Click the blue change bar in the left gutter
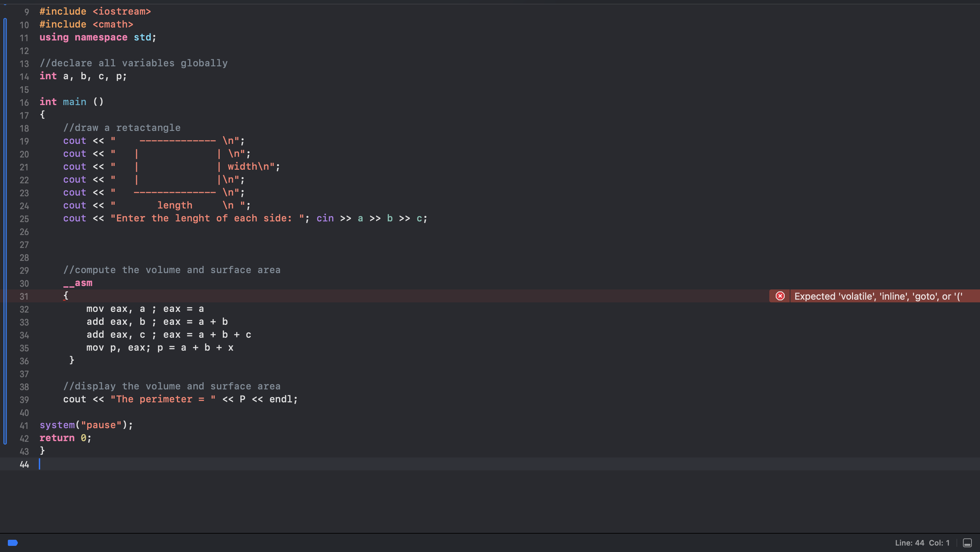 5,228
